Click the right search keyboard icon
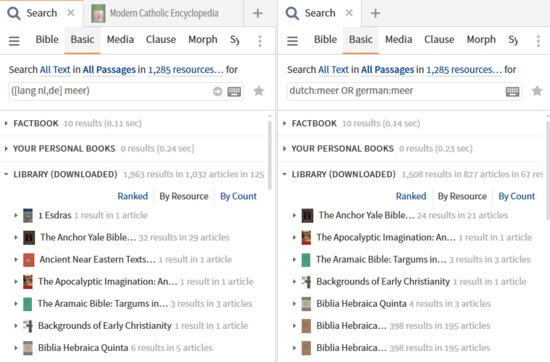 (x=512, y=92)
